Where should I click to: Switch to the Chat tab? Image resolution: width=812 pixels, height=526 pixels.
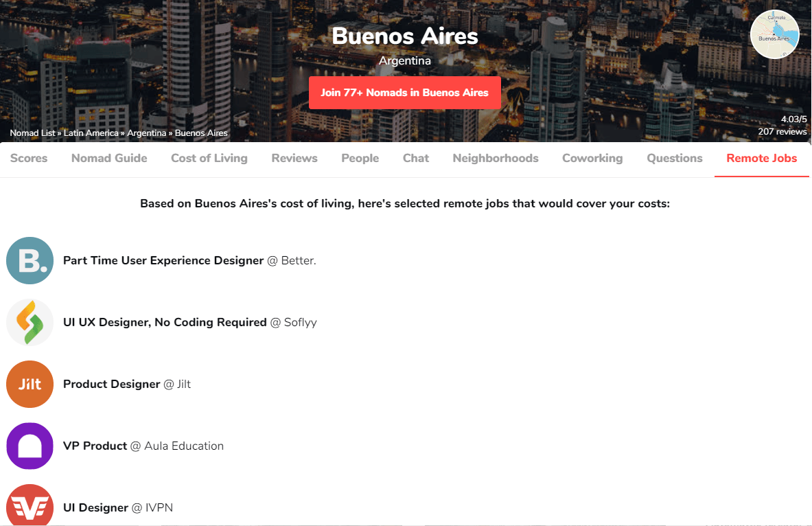416,158
